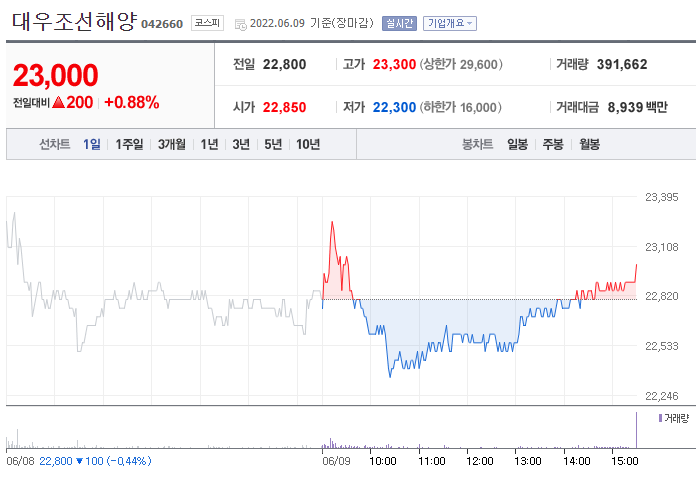
Task: Click the lower limit text 하한가 16,000
Action: pos(461,107)
